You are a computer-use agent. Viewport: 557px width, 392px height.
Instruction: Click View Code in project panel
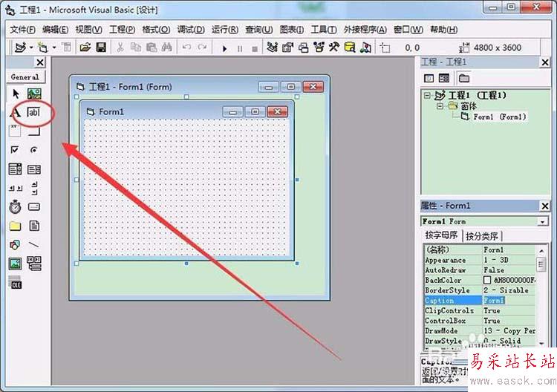[429, 78]
